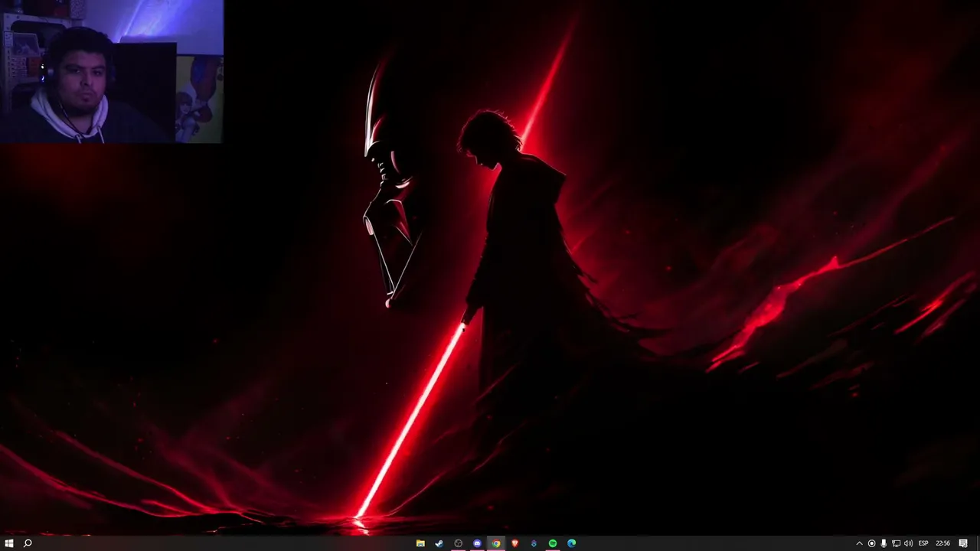Open Discord from the taskbar
The height and width of the screenshot is (551, 980).
tap(477, 543)
